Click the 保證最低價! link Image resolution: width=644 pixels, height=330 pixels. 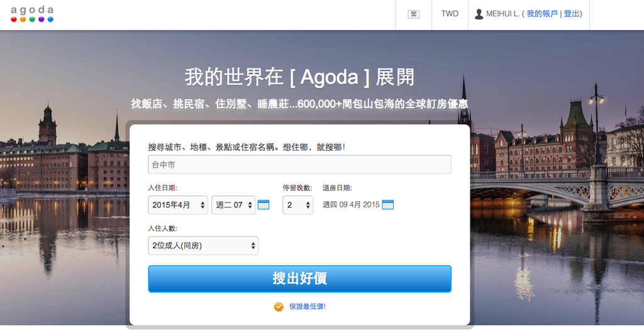point(307,306)
